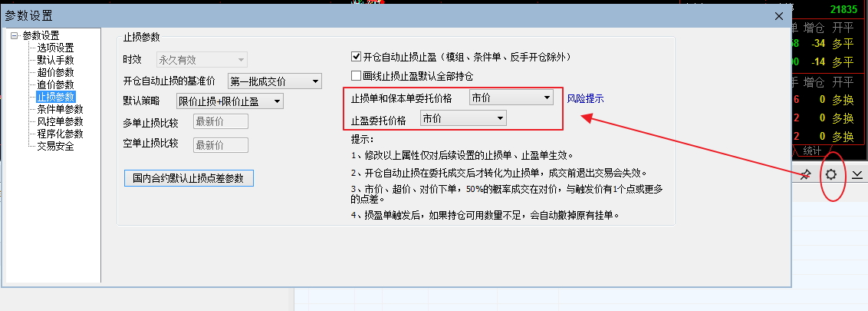Toggle 开仓自动止损止盈 checkbox
868x311 pixels.
click(x=356, y=57)
